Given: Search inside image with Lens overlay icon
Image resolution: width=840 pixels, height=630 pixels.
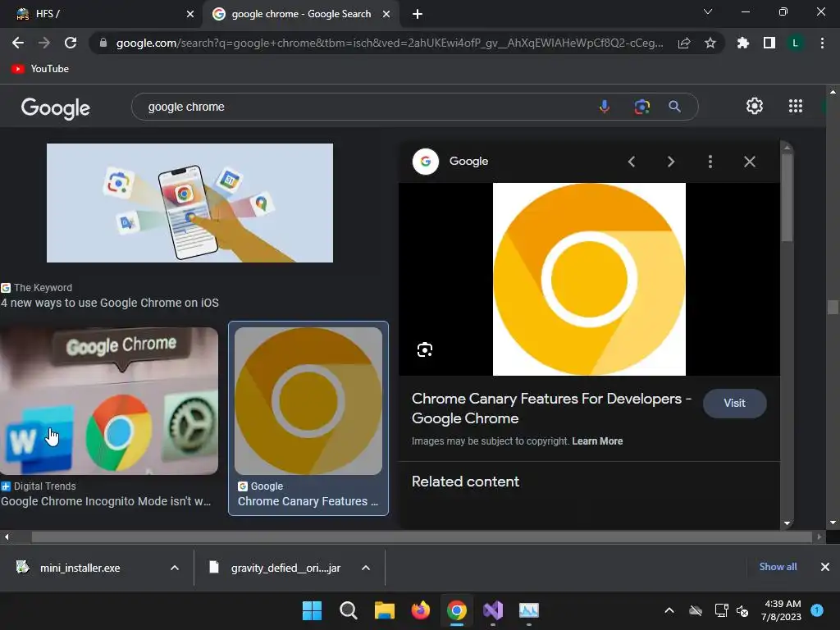Looking at the screenshot, I should pos(425,349).
